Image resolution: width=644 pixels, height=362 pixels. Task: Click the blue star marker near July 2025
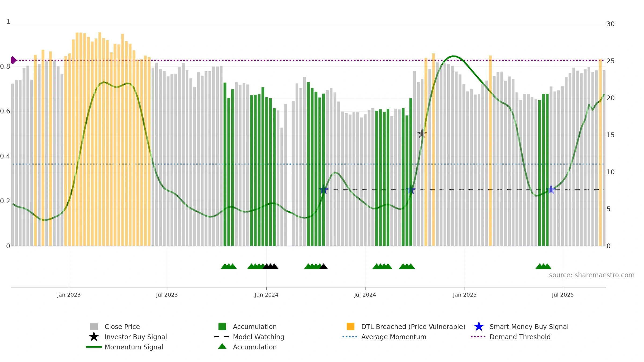click(551, 190)
